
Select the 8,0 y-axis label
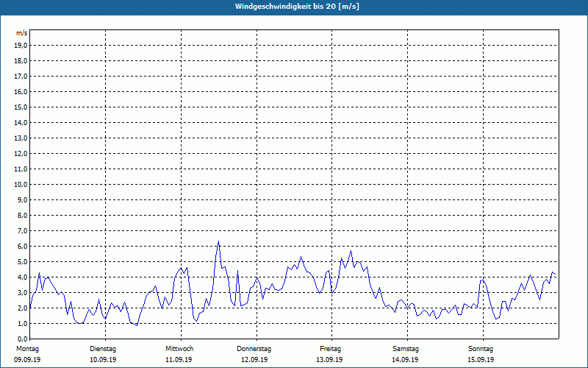point(21,215)
